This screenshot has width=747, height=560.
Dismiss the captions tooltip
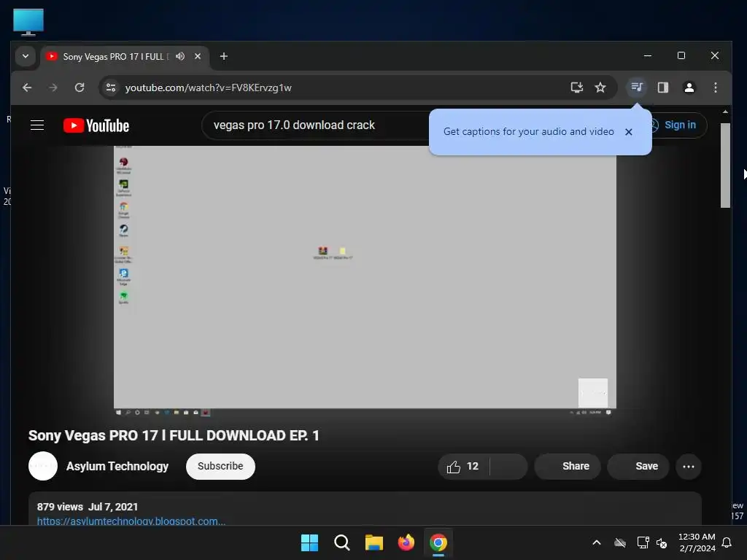coord(629,132)
